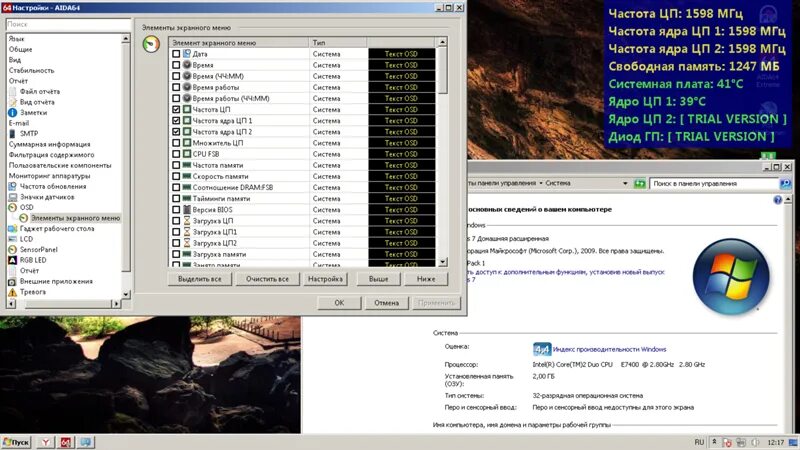The height and width of the screenshot is (450, 800).
Task: Click the OSD gauge icon in tree
Action: click(x=13, y=207)
